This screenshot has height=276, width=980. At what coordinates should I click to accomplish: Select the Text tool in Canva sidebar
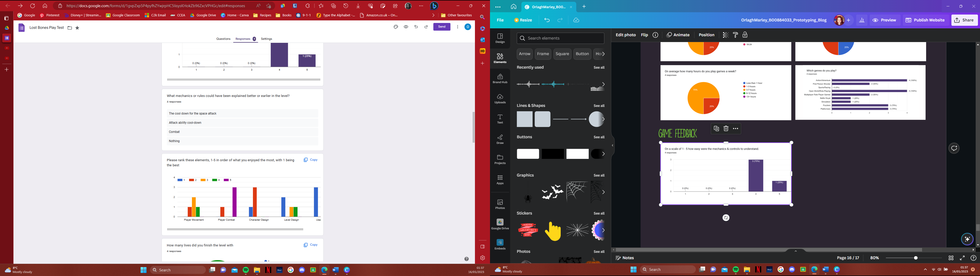500,119
